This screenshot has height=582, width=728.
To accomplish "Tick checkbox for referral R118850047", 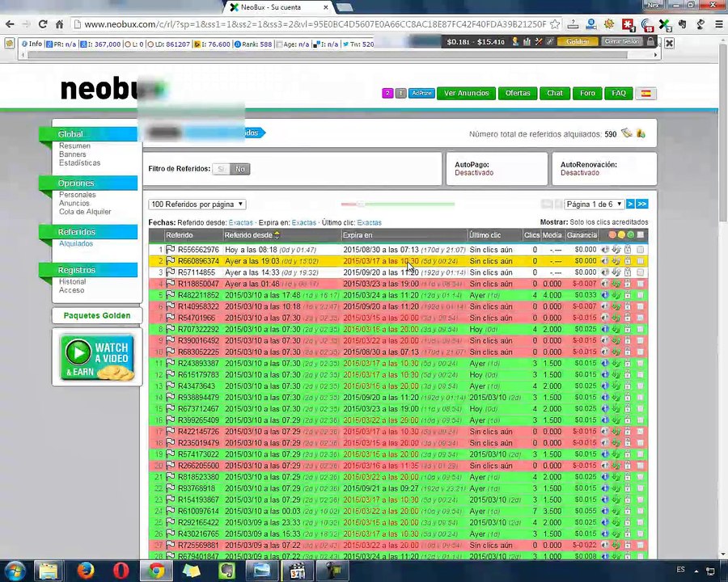I will point(641,284).
